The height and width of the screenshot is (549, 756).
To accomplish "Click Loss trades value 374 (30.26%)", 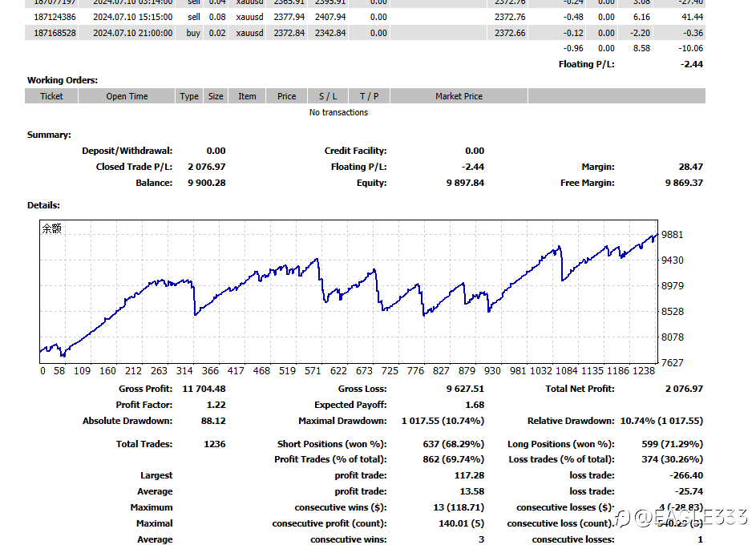I will pyautogui.click(x=672, y=459).
